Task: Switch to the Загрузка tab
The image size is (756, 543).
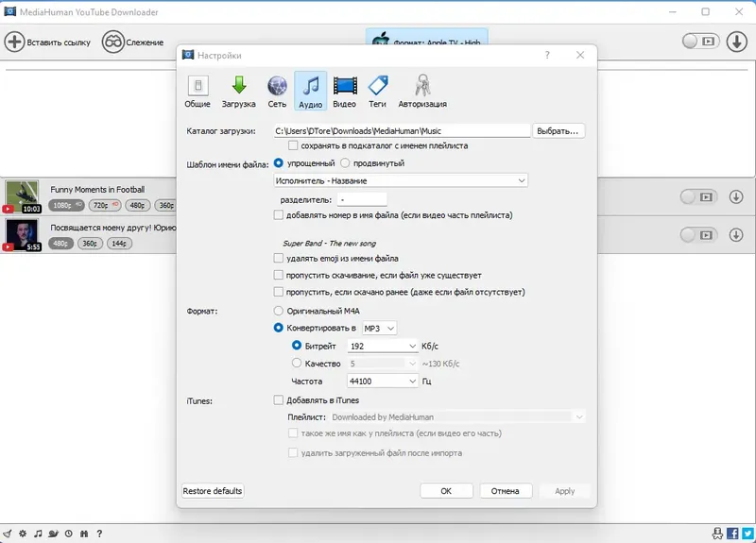Action: click(239, 91)
